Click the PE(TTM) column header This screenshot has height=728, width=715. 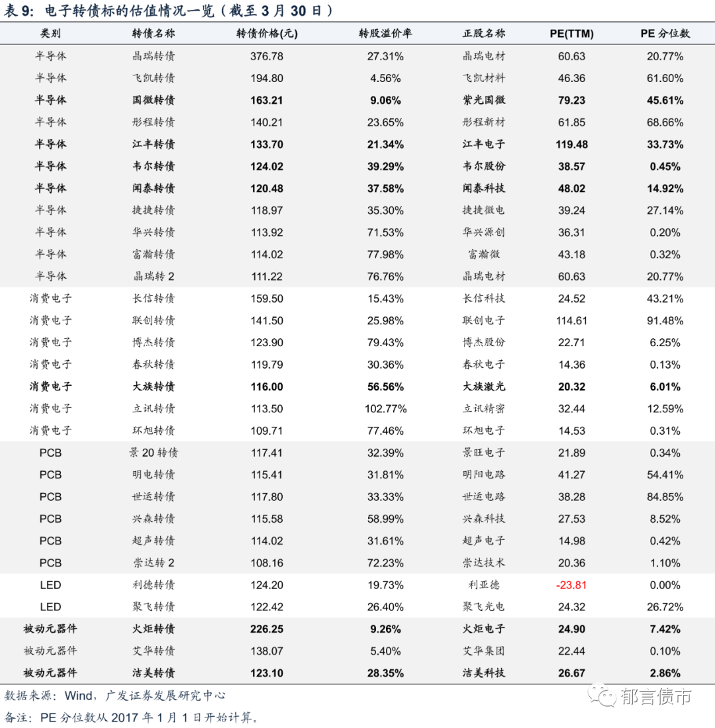tap(571, 34)
